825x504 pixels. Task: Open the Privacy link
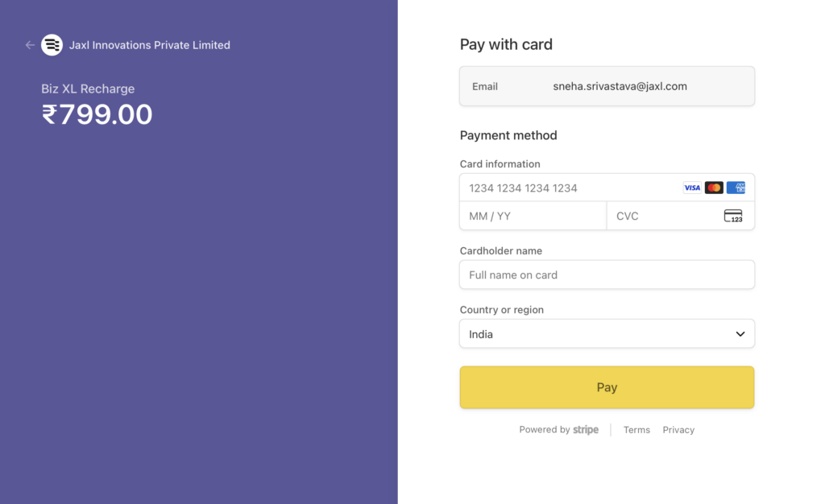678,430
